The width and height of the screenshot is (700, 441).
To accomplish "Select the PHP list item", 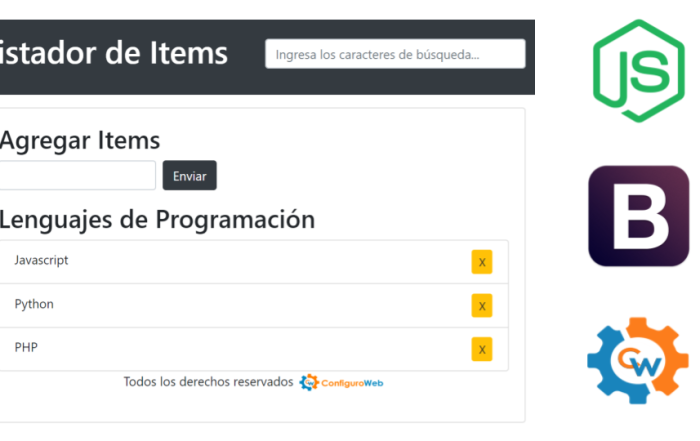I will 26,347.
